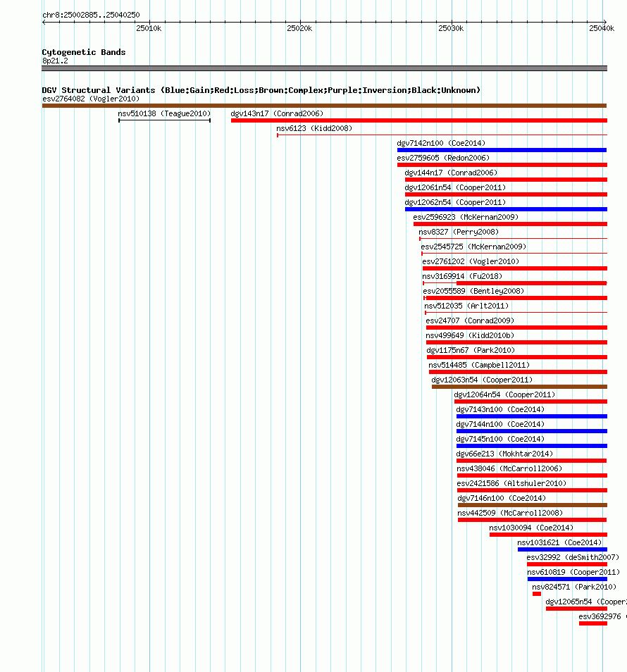Viewport: 627px width, 672px height.
Task: Select the small red nsv824571 loss bar
Action: 537,594
